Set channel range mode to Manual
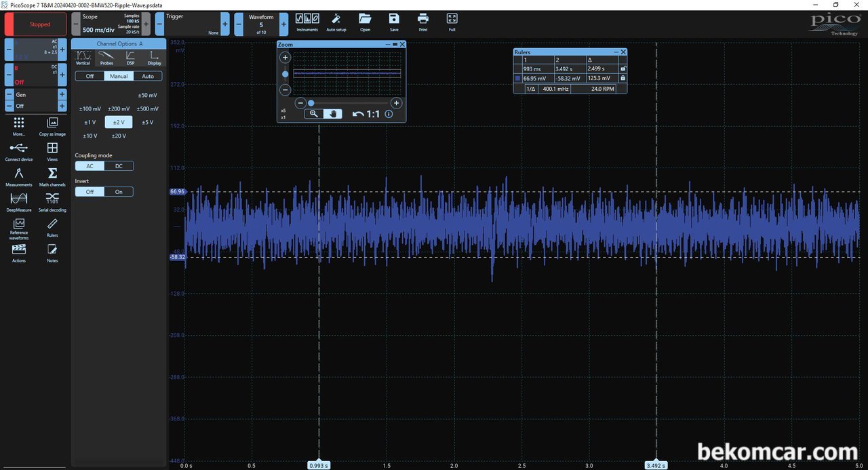868x470 pixels. pos(119,76)
